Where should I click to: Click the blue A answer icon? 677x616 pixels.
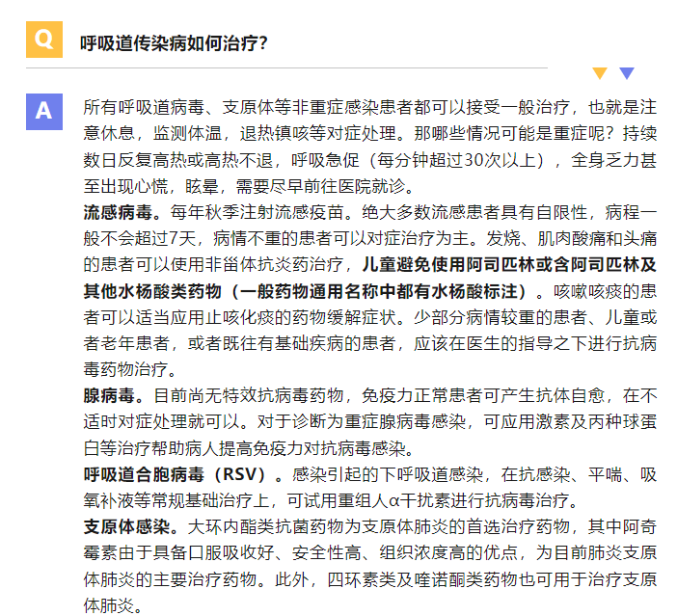pyautogui.click(x=44, y=112)
